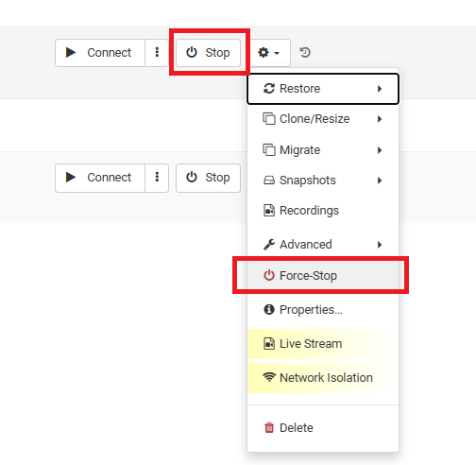Expand the Restore submenu arrow

(380, 89)
